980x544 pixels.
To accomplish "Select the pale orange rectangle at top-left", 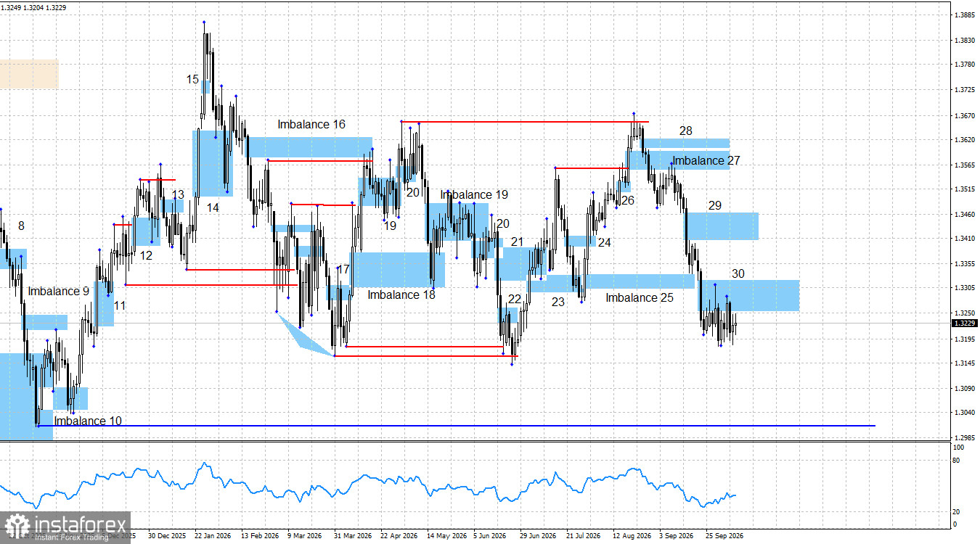I will pyautogui.click(x=29, y=74).
